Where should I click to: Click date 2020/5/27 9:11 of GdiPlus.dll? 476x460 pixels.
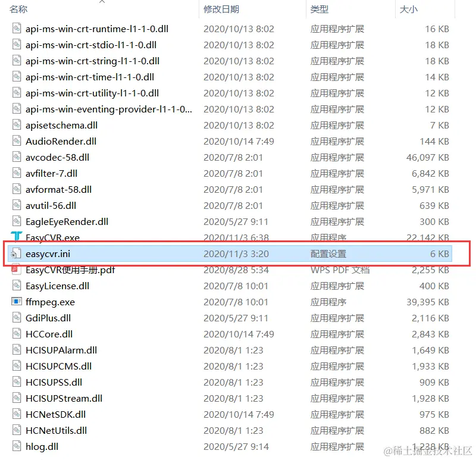pos(236,318)
